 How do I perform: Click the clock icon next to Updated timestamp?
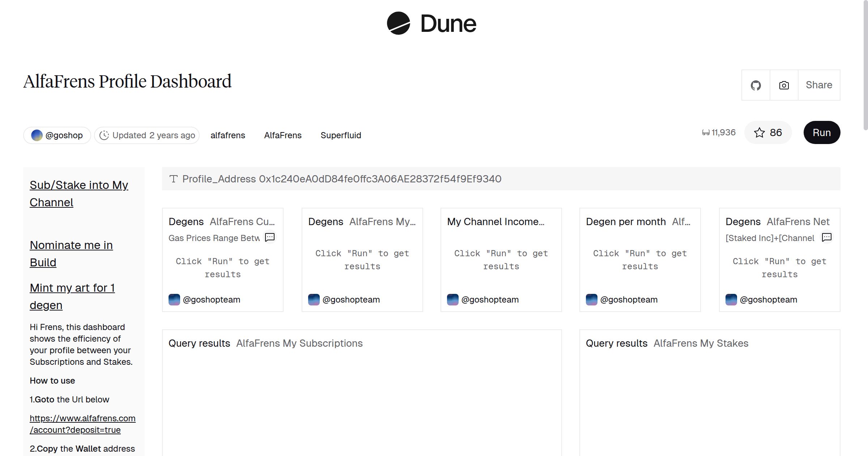coord(104,135)
